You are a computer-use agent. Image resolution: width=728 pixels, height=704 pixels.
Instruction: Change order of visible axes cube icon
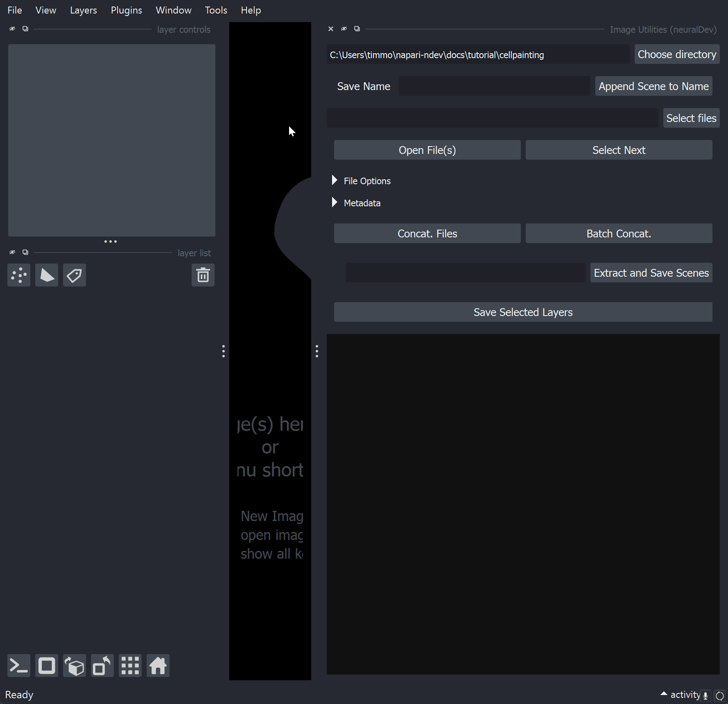coord(75,666)
